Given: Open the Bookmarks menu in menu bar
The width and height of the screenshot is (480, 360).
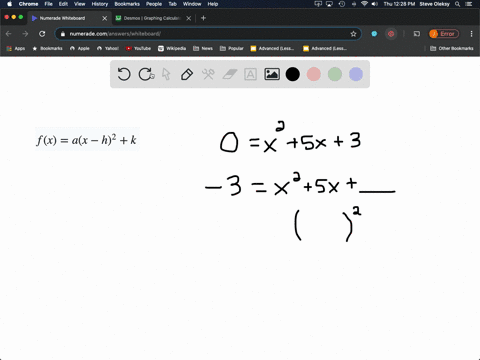Looking at the screenshot, I should 127,4.
